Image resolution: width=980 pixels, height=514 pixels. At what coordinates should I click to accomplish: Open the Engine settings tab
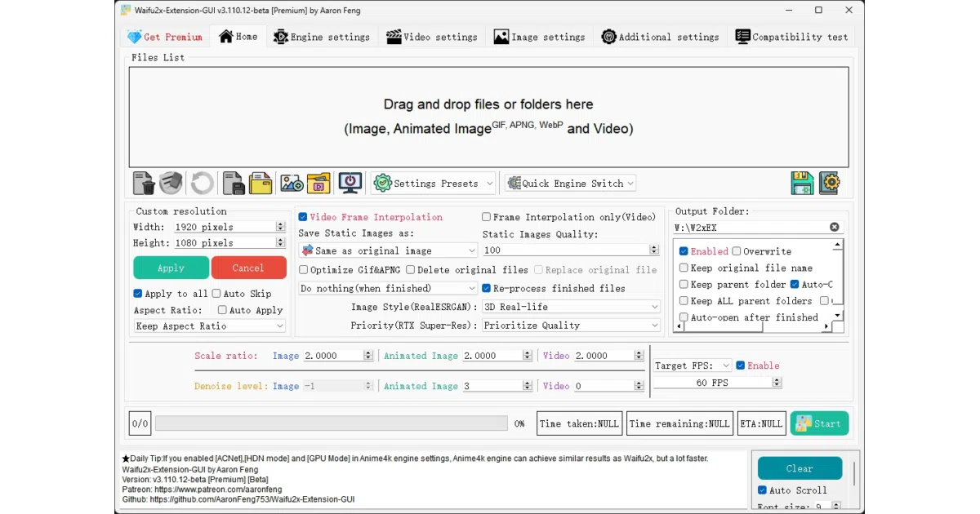point(321,37)
